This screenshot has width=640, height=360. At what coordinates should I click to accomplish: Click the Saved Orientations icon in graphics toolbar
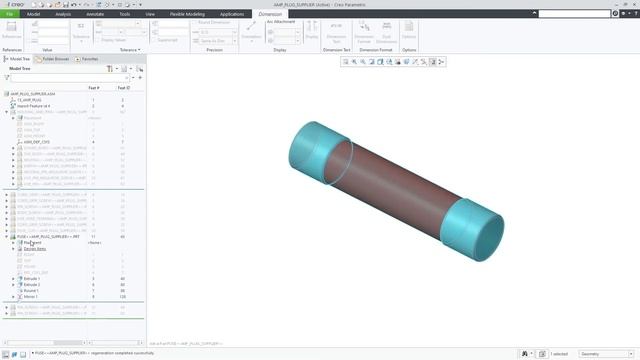click(x=389, y=62)
